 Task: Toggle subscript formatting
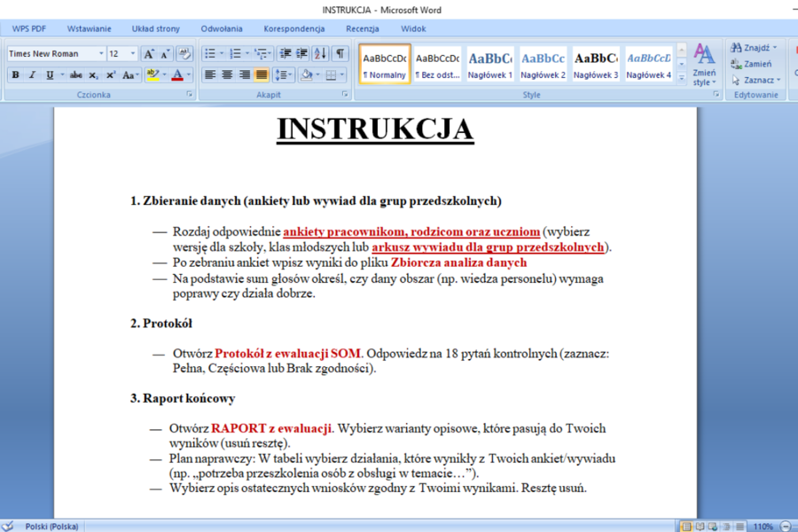point(93,74)
